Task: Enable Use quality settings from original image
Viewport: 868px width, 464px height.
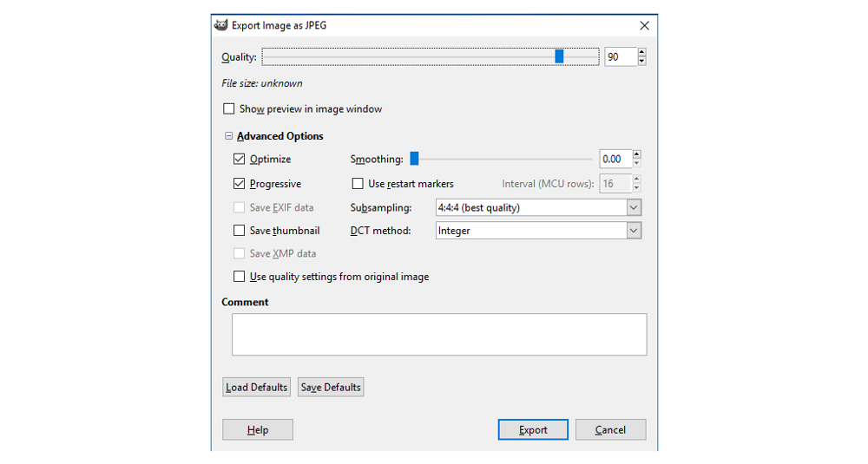Action: pos(239,277)
